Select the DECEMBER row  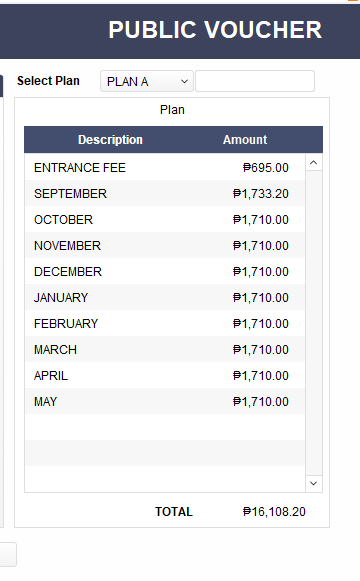165,271
